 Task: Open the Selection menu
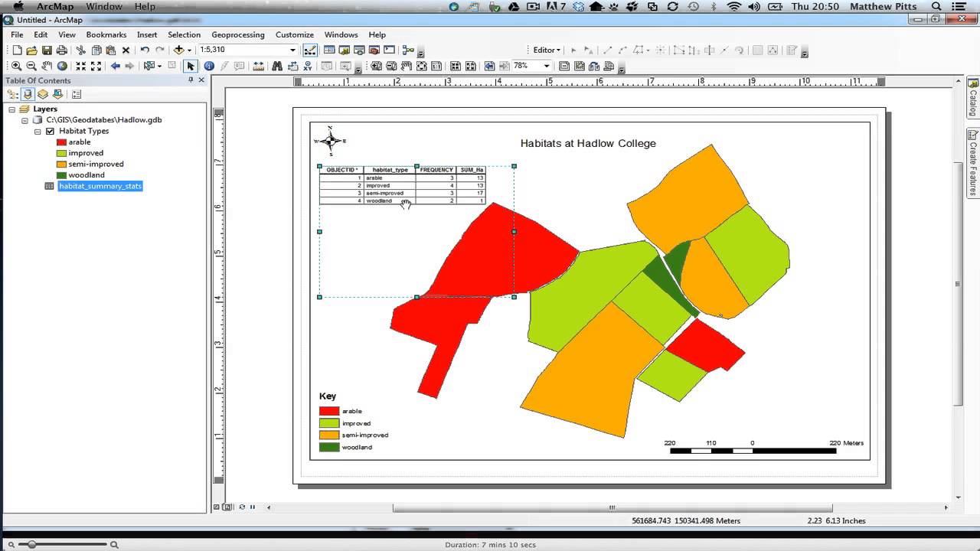tap(185, 34)
